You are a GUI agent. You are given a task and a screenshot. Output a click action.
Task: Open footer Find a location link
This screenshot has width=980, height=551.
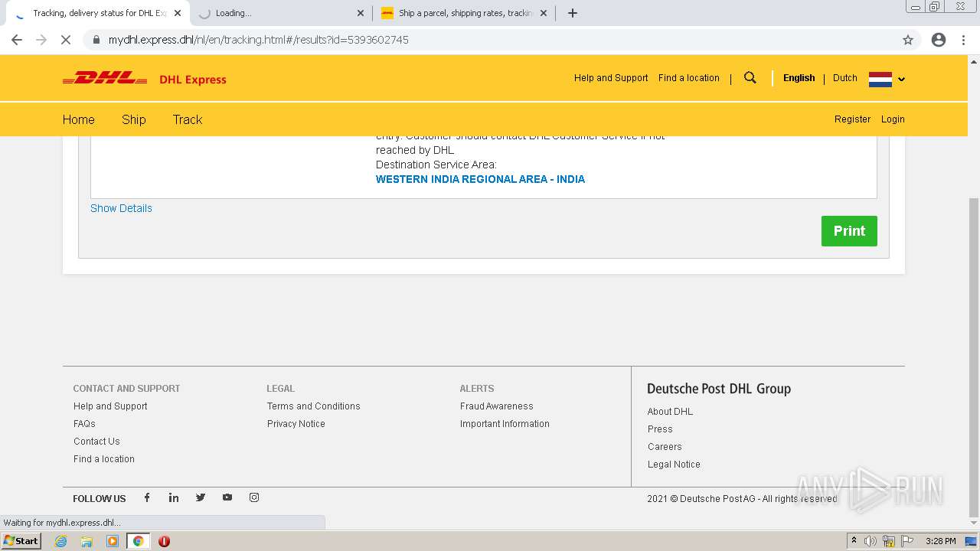pos(104,459)
